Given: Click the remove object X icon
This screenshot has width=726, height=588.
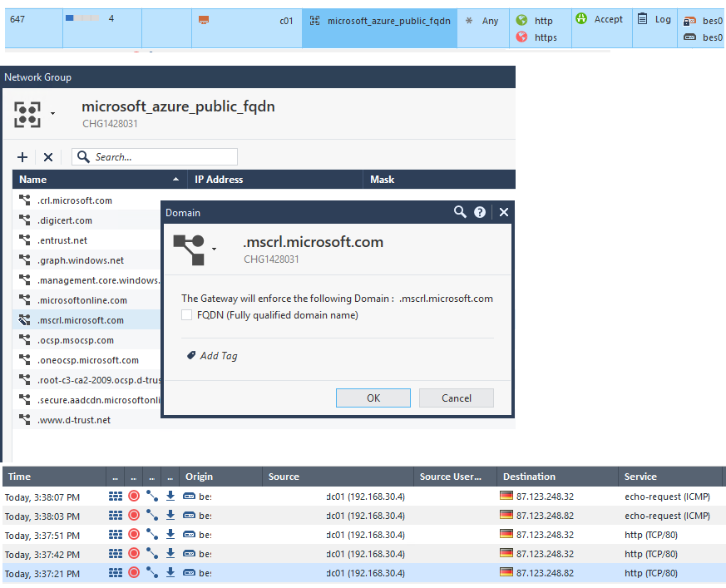Looking at the screenshot, I should [x=48, y=157].
